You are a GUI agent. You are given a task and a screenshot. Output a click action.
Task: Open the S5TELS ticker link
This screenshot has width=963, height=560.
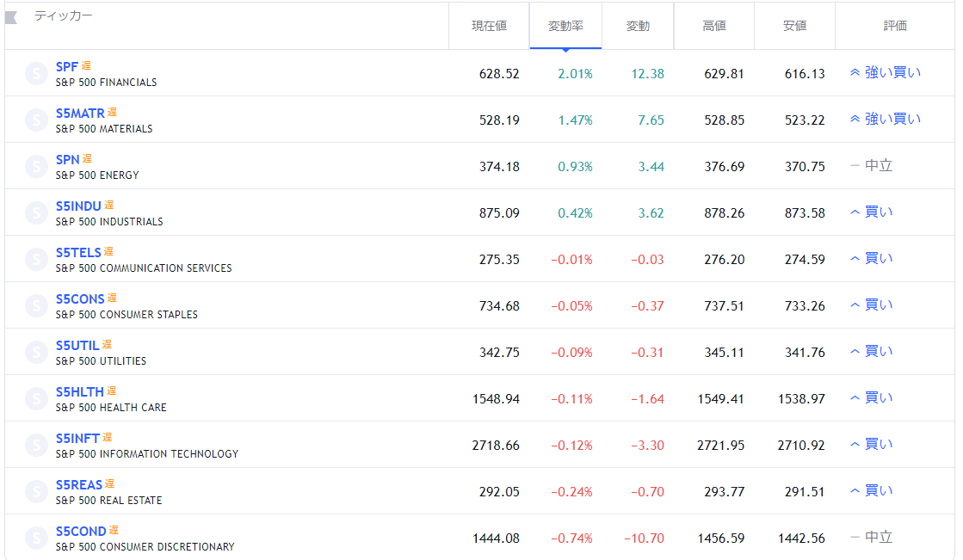[78, 253]
